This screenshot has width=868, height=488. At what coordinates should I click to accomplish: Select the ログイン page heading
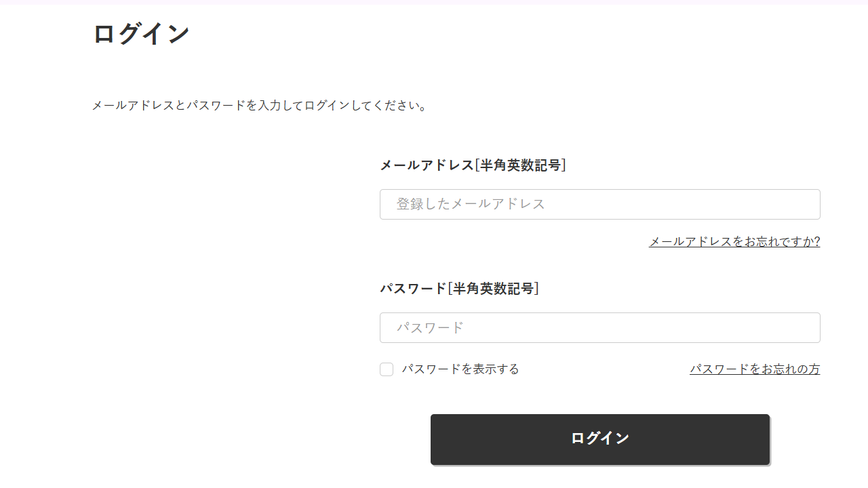141,34
